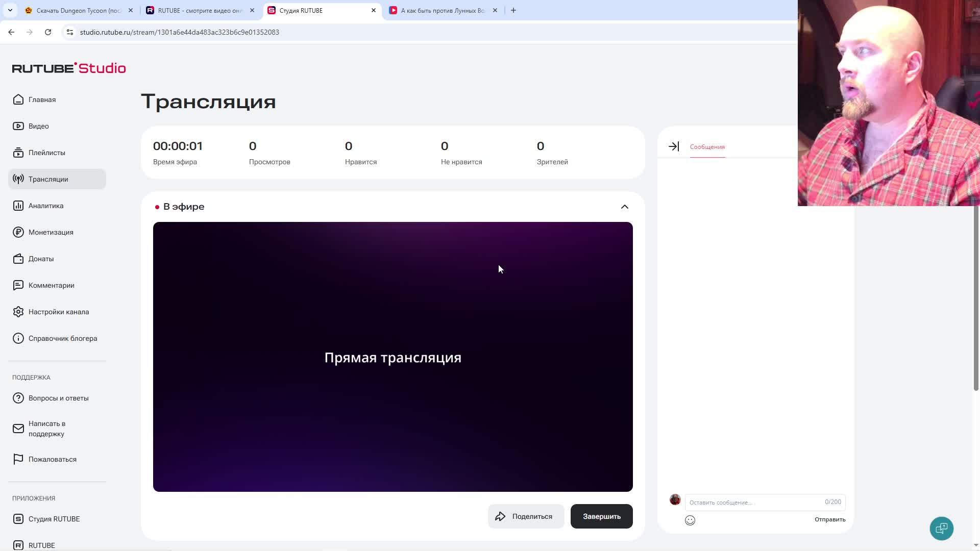Viewport: 980px width, 551px height.
Task: Open the emoji picker in chat
Action: click(690, 520)
